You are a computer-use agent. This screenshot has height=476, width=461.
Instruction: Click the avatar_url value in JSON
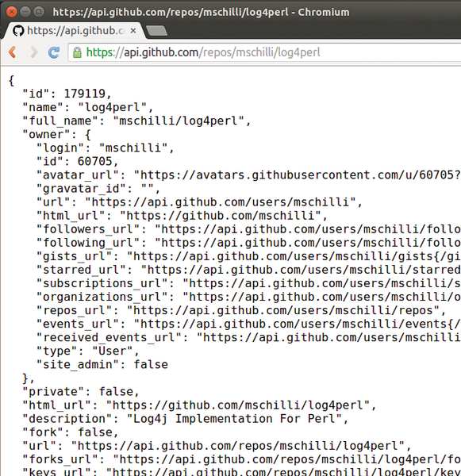[x=298, y=175]
